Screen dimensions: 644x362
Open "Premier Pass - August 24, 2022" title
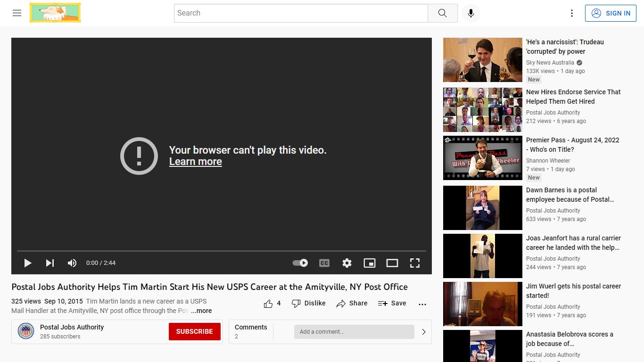(573, 145)
